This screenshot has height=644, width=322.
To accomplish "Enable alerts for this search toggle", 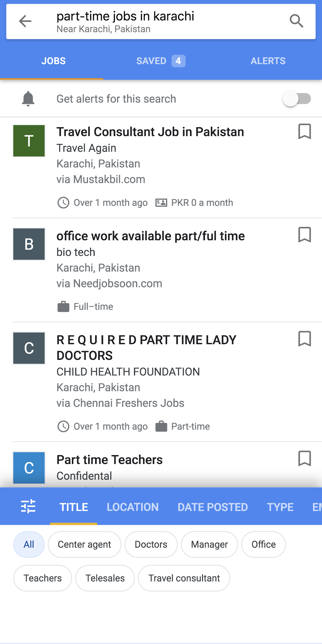I will (x=297, y=99).
